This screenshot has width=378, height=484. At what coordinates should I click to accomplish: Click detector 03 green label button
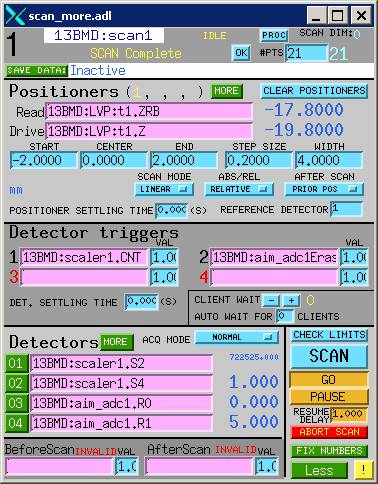pos(16,403)
